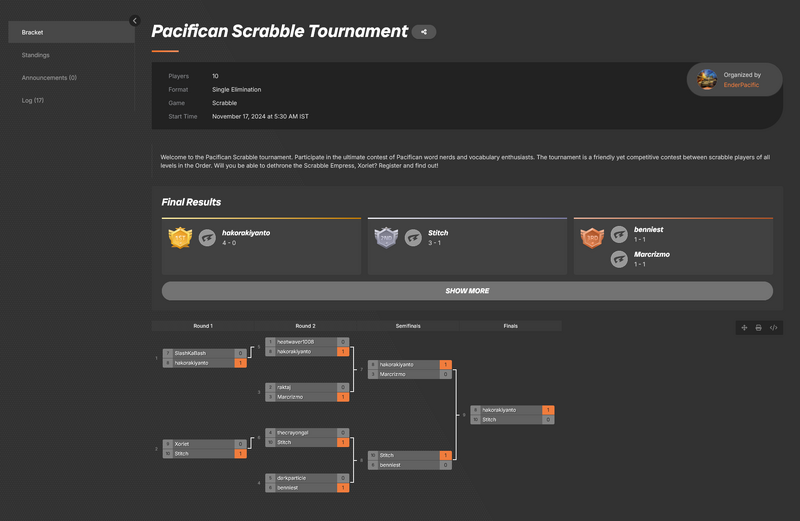Click the game icon beside Marcrizmo
The height and width of the screenshot is (521, 800).
pyautogui.click(x=619, y=259)
